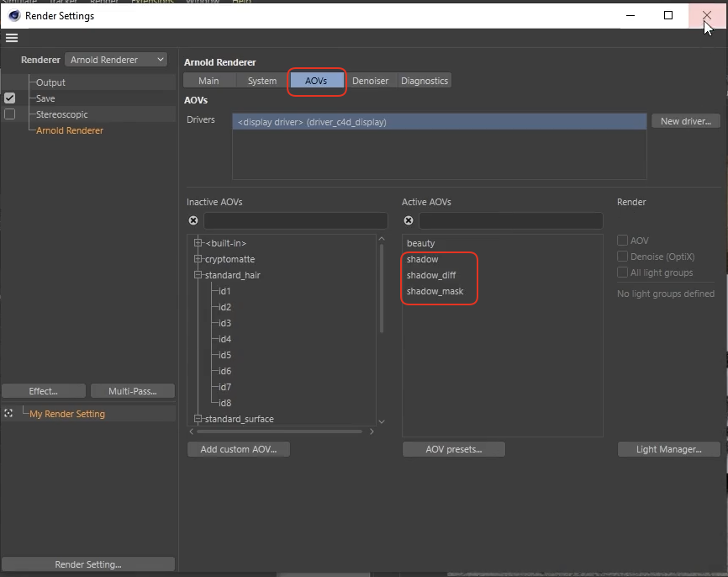Select the Stereoscopic row in the settings tree
The height and width of the screenshot is (577, 728).
tap(61, 114)
